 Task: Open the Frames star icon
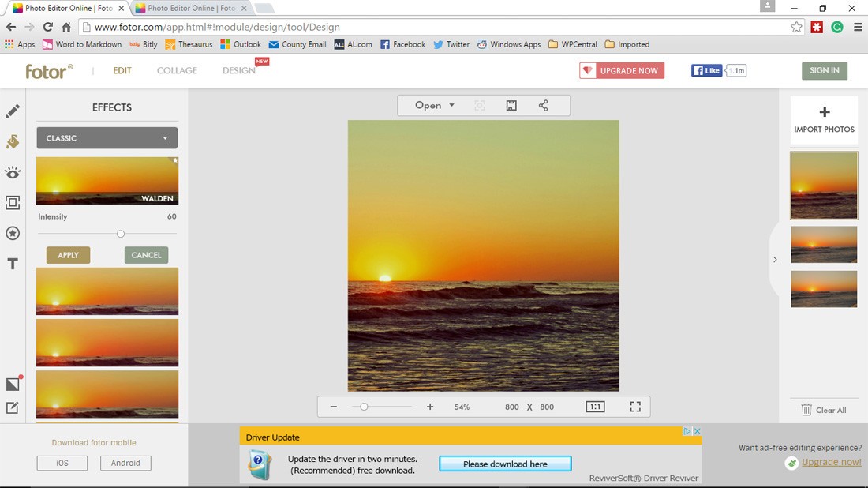12,233
